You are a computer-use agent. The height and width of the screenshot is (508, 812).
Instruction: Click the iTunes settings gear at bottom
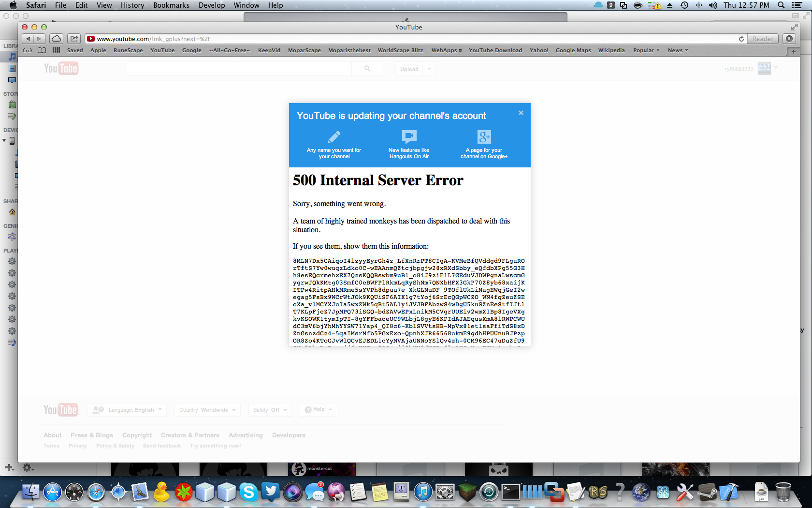[28, 467]
